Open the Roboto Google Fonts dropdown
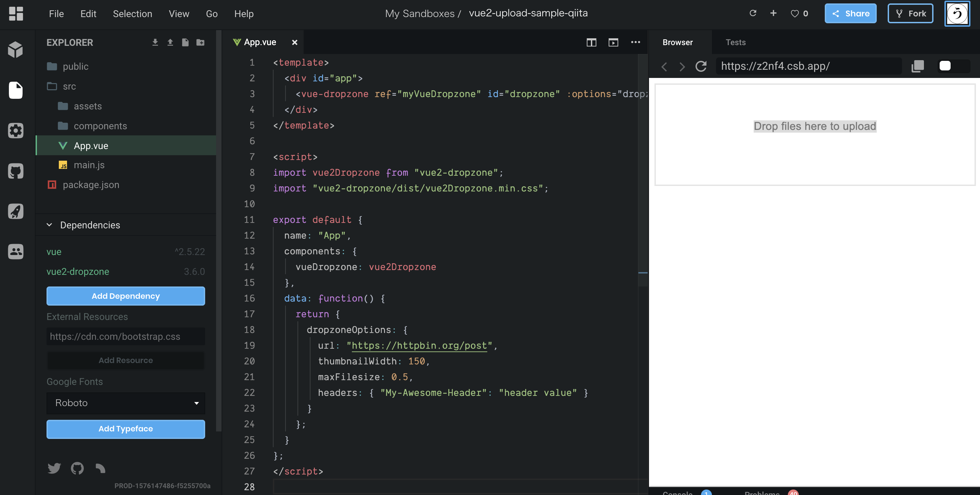Screen dimensions: 980x495 point(125,403)
